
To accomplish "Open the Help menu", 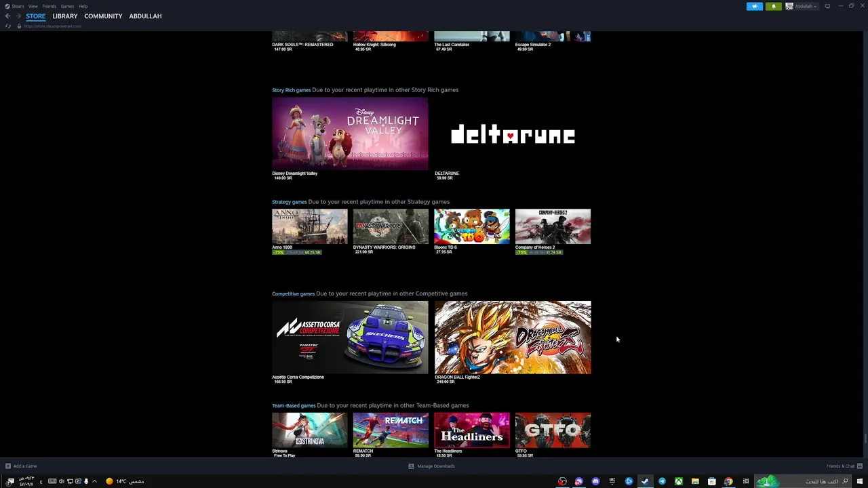I will (x=83, y=6).
